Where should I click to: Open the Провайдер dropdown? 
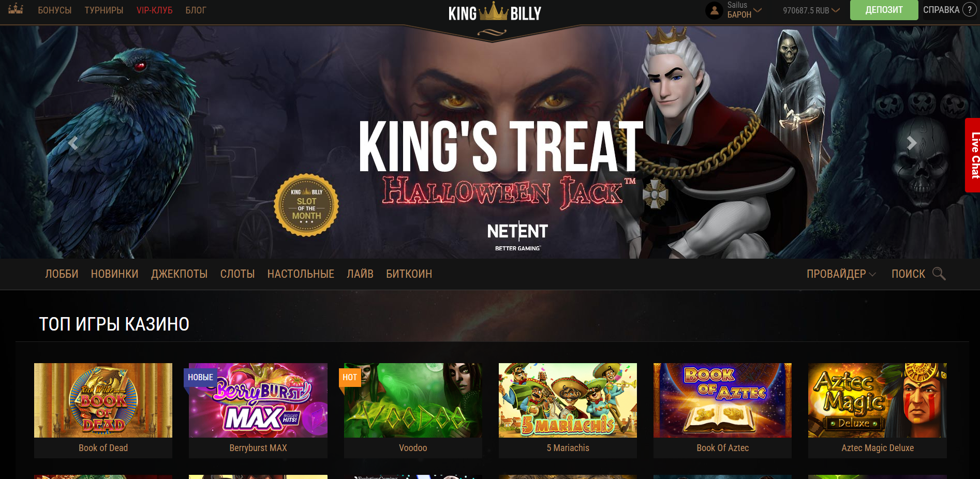(x=841, y=274)
